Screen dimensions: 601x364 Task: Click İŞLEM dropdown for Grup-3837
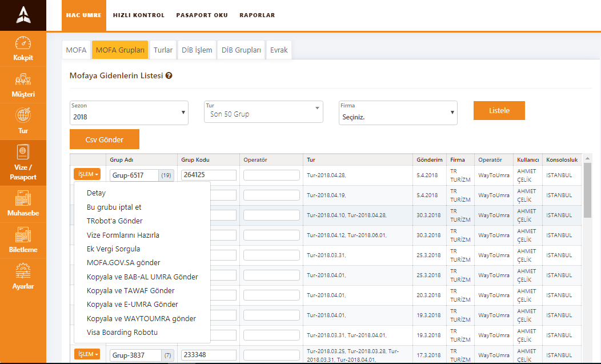pyautogui.click(x=87, y=354)
